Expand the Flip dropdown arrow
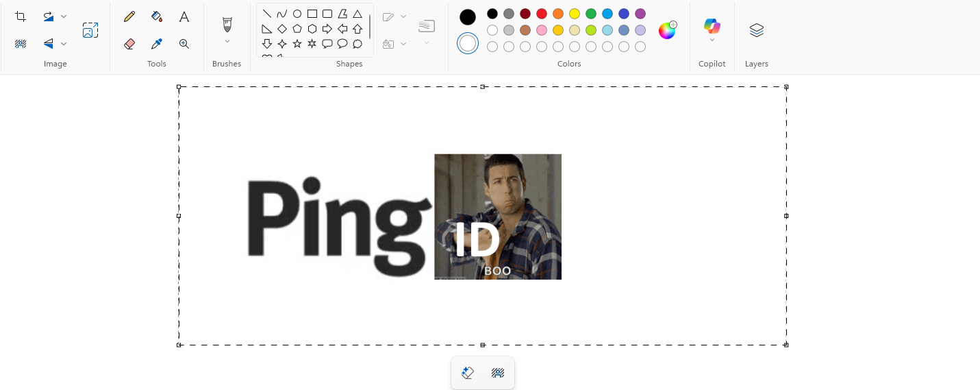 (64, 44)
